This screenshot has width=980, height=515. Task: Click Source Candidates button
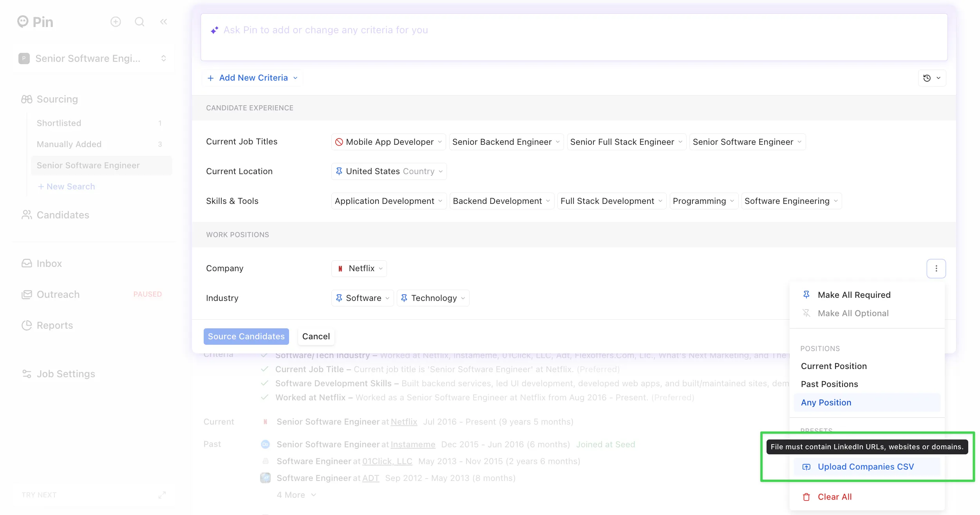[x=246, y=337]
